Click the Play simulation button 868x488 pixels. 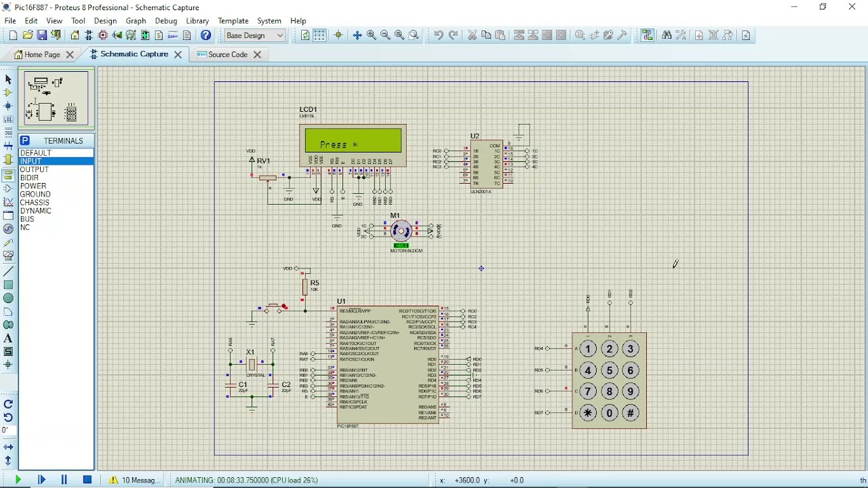click(18, 480)
